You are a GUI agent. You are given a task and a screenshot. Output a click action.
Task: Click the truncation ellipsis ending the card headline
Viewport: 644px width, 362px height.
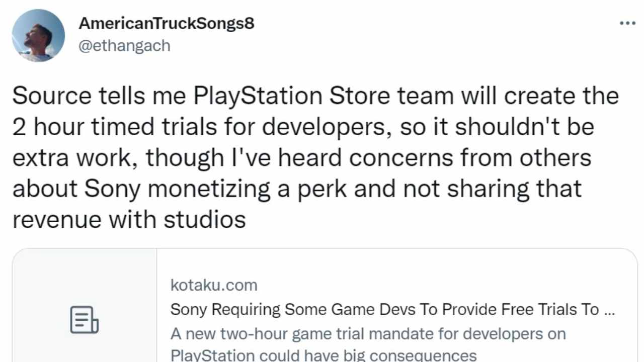(x=609, y=310)
